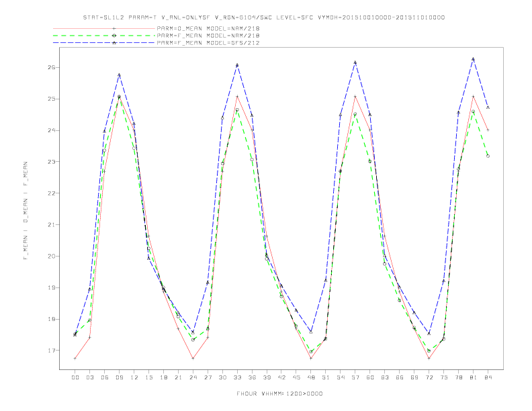
Task: Click x-axis forecast hour label 45
Action: tap(296, 377)
